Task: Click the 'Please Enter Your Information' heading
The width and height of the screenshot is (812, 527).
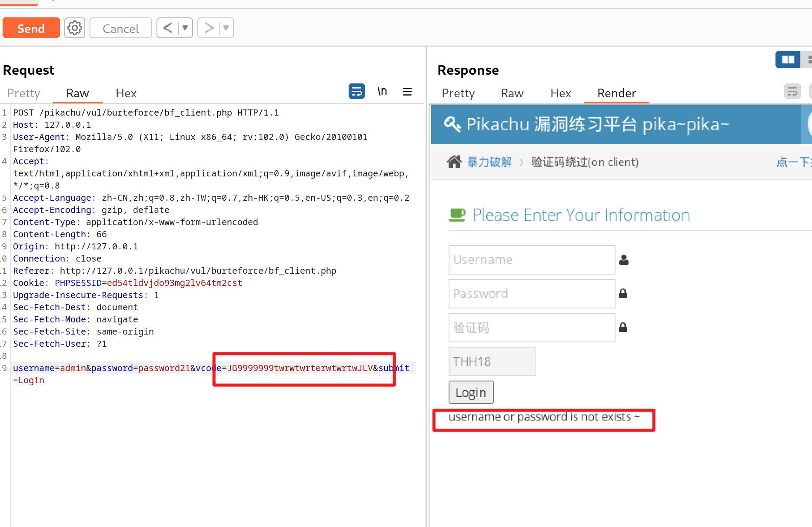Action: point(581,215)
